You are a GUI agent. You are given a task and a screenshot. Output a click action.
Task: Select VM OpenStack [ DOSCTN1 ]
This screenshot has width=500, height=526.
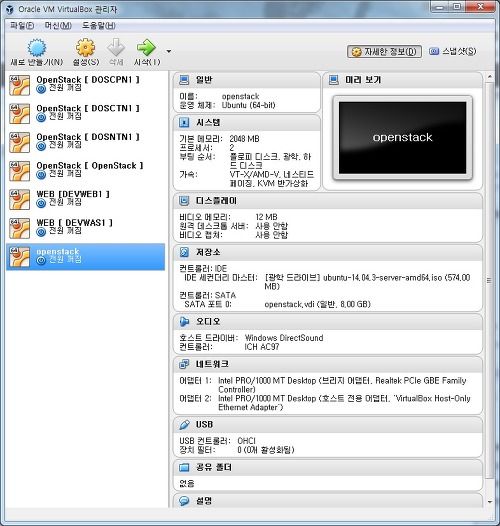pyautogui.click(x=86, y=113)
